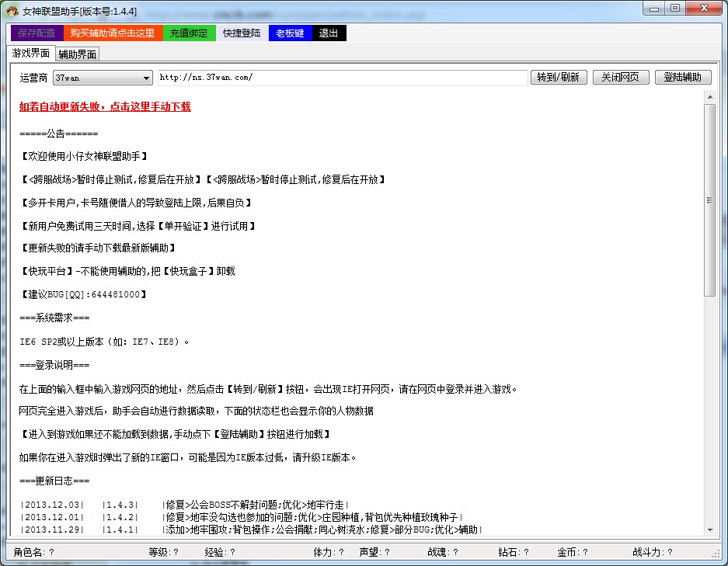The height and width of the screenshot is (566, 728).
Task: Activate 快捷登陆 quick login
Action: click(x=241, y=33)
